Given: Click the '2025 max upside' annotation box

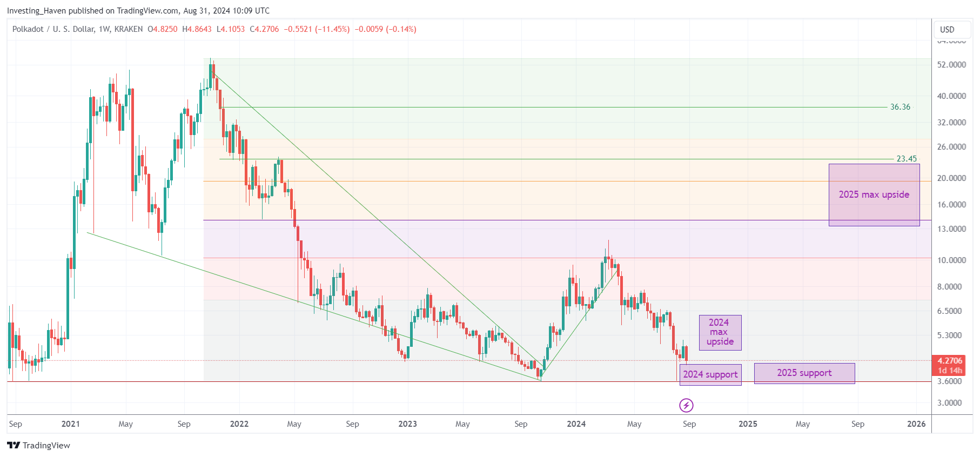Looking at the screenshot, I should [x=874, y=195].
